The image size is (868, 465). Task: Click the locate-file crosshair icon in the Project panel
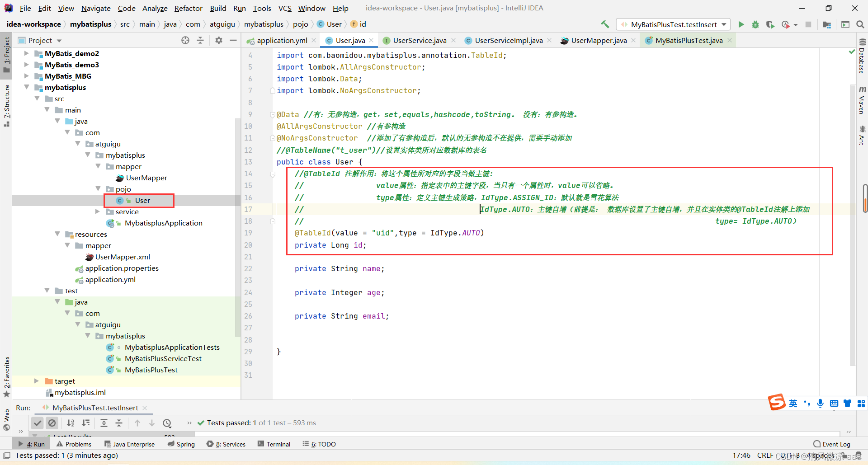tap(185, 40)
